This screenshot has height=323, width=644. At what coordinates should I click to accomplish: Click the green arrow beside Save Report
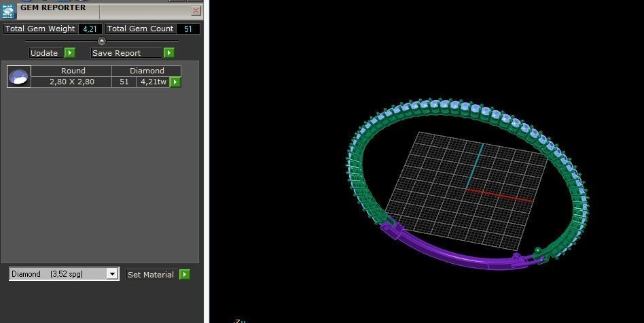tap(168, 53)
